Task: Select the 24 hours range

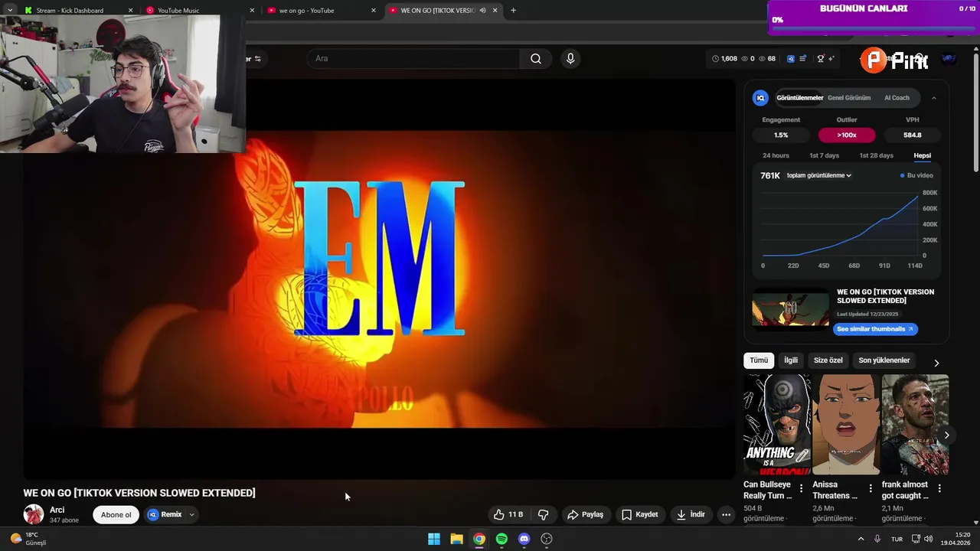Action: click(776, 155)
